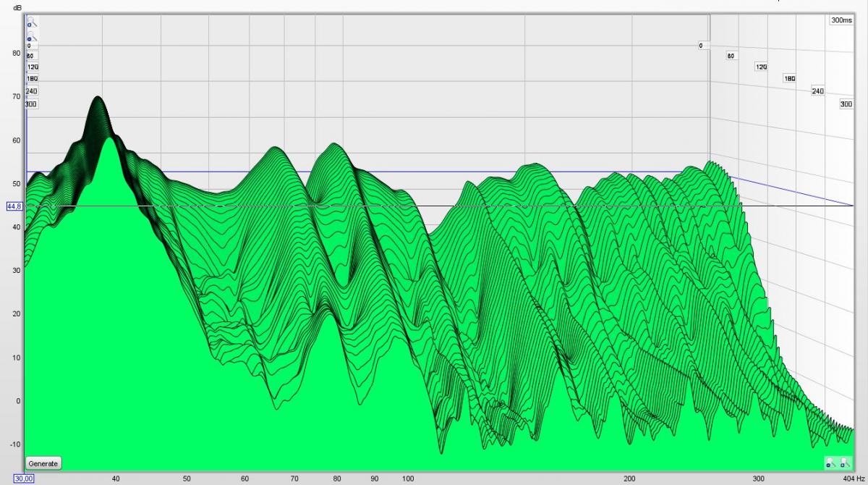Click the 100 Hz tick on frequency axis

pos(409,478)
